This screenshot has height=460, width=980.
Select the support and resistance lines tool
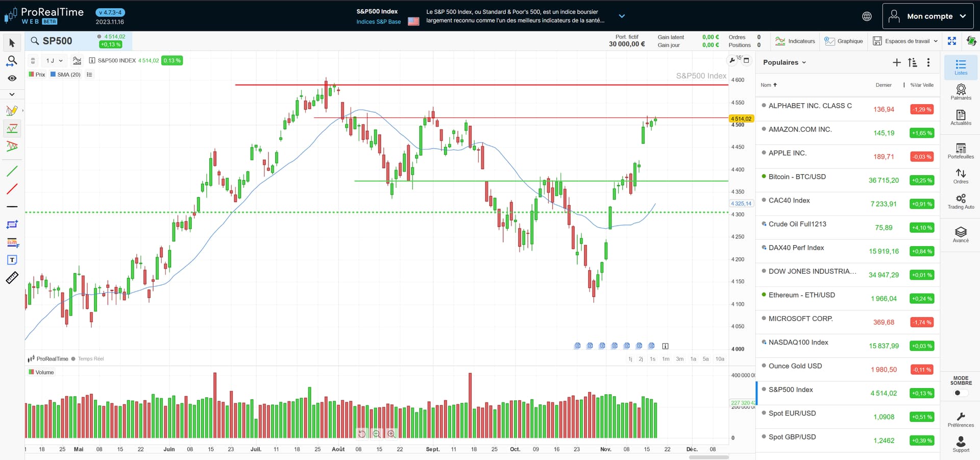tap(12, 129)
